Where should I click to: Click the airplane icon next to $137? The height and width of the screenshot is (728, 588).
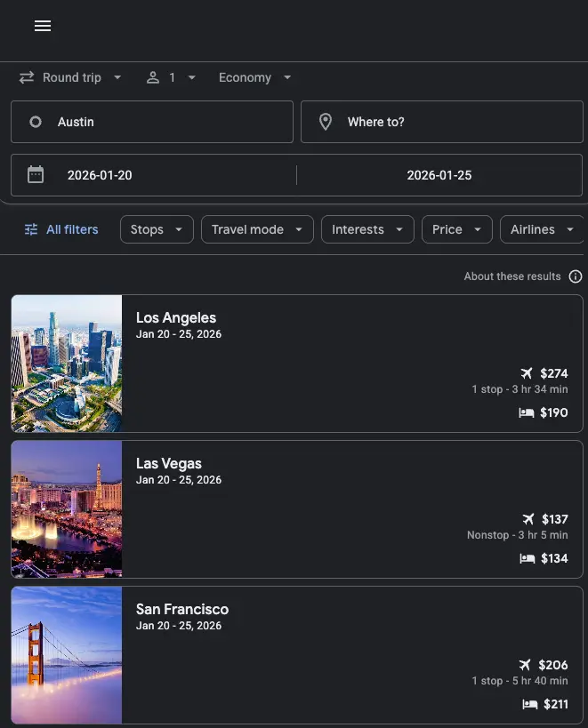click(528, 519)
